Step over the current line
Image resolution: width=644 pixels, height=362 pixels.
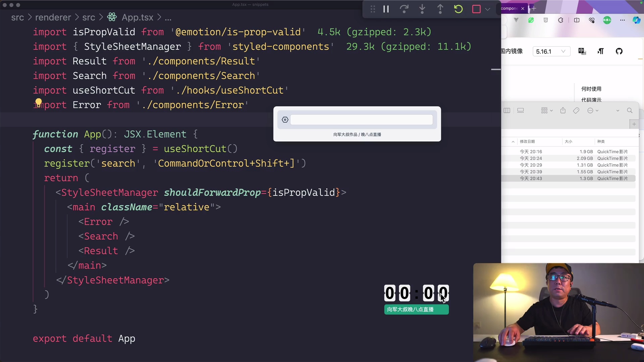point(404,9)
